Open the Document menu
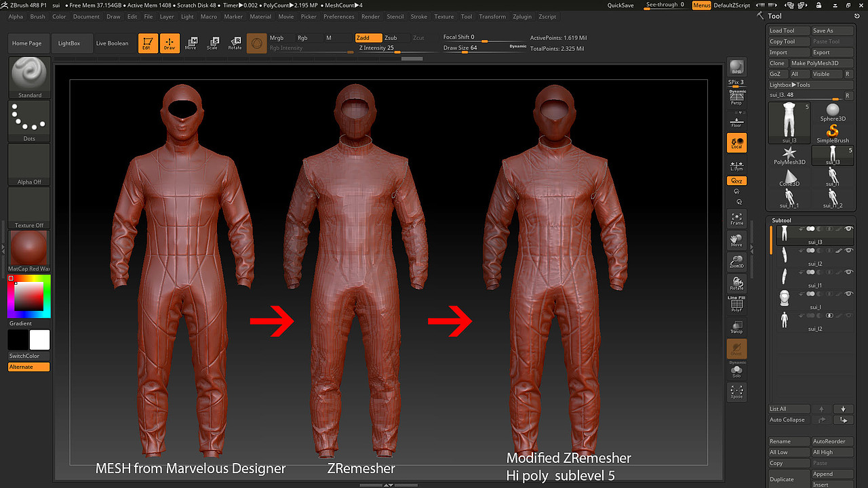Viewport: 868px width, 488px height. pos(86,16)
